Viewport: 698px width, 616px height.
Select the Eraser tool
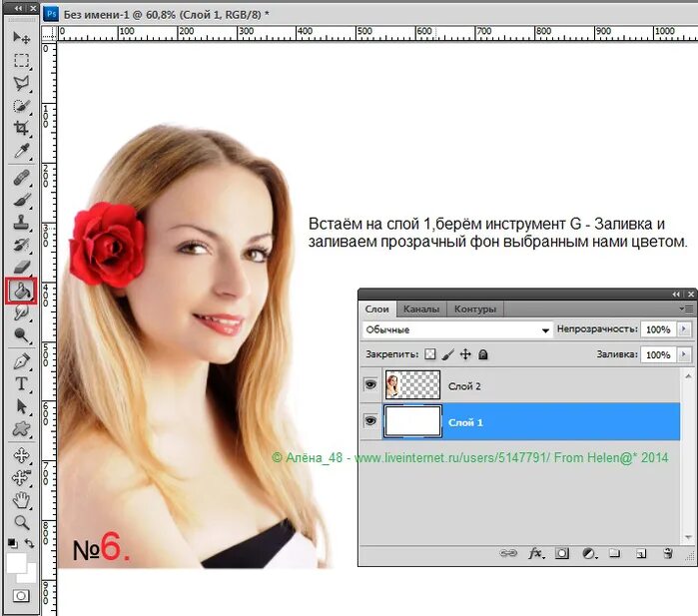click(x=21, y=268)
